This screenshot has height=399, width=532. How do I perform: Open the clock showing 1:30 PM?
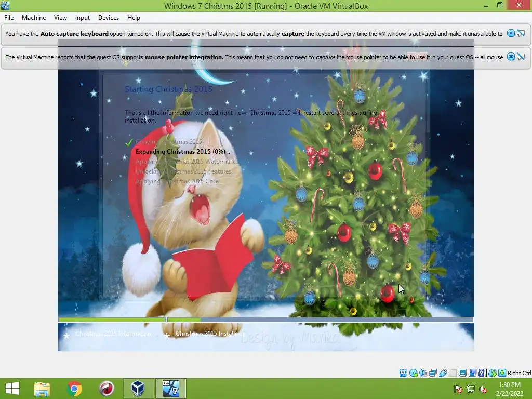[x=510, y=389]
